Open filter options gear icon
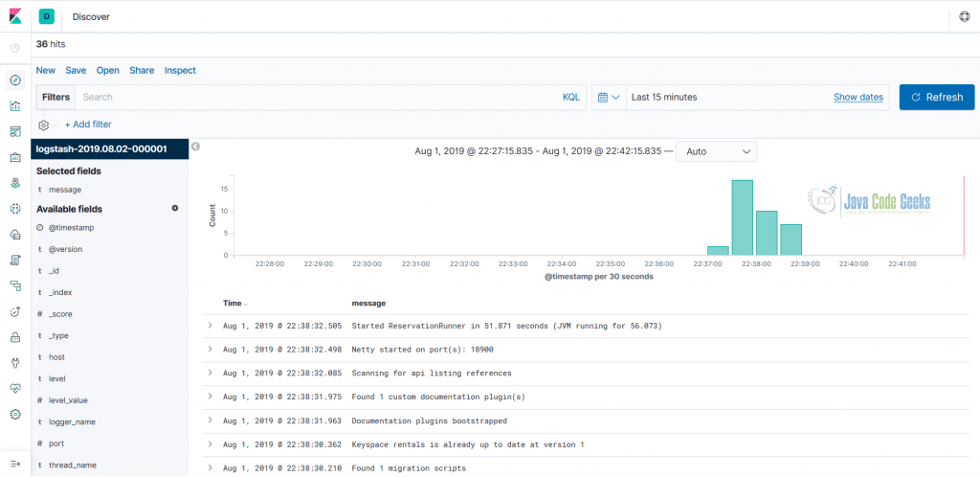This screenshot has height=477, width=980. tap(43, 125)
